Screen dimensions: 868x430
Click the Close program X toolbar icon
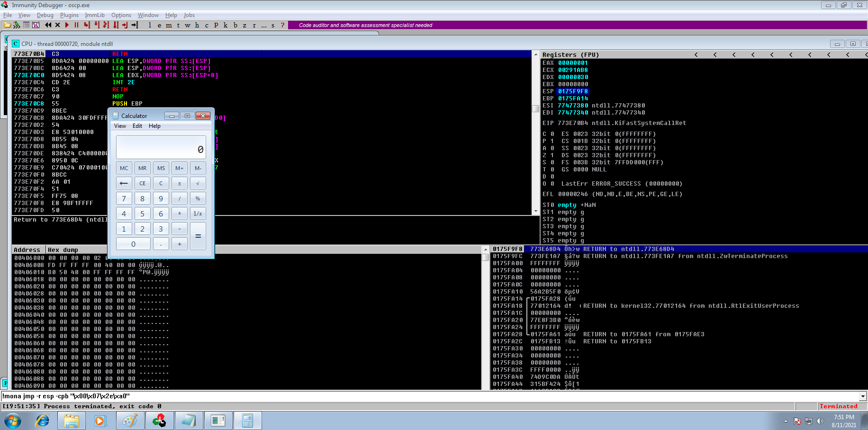[x=57, y=25]
